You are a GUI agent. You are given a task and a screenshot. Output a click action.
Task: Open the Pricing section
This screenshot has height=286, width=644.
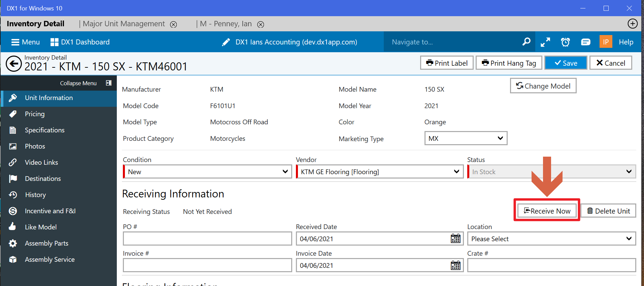(59, 114)
